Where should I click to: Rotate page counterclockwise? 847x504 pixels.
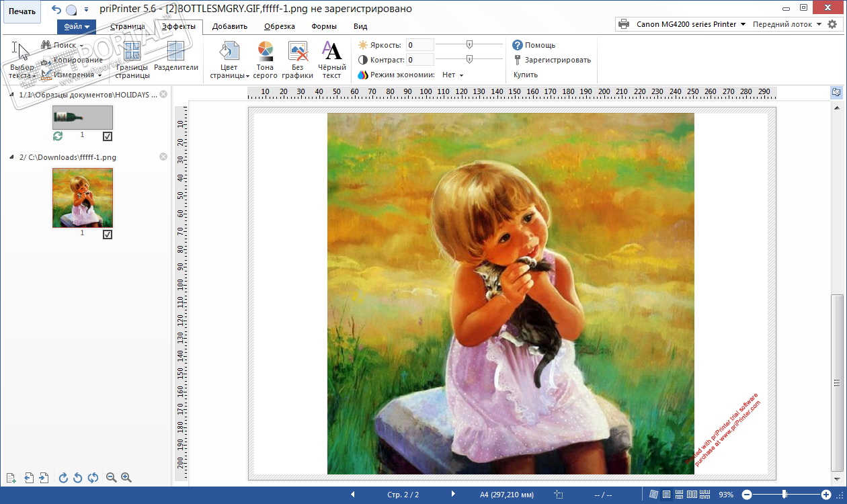point(78,478)
